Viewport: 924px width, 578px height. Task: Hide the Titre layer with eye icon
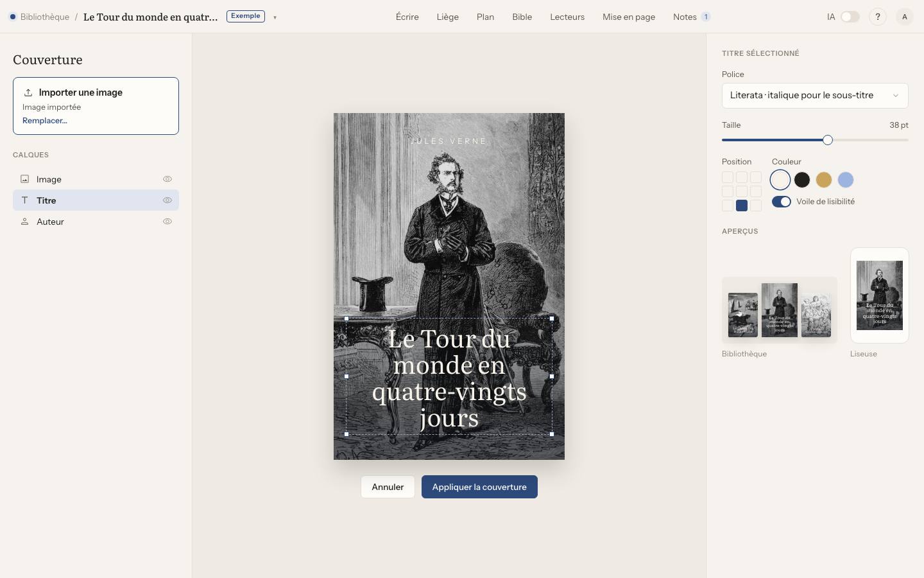(167, 200)
